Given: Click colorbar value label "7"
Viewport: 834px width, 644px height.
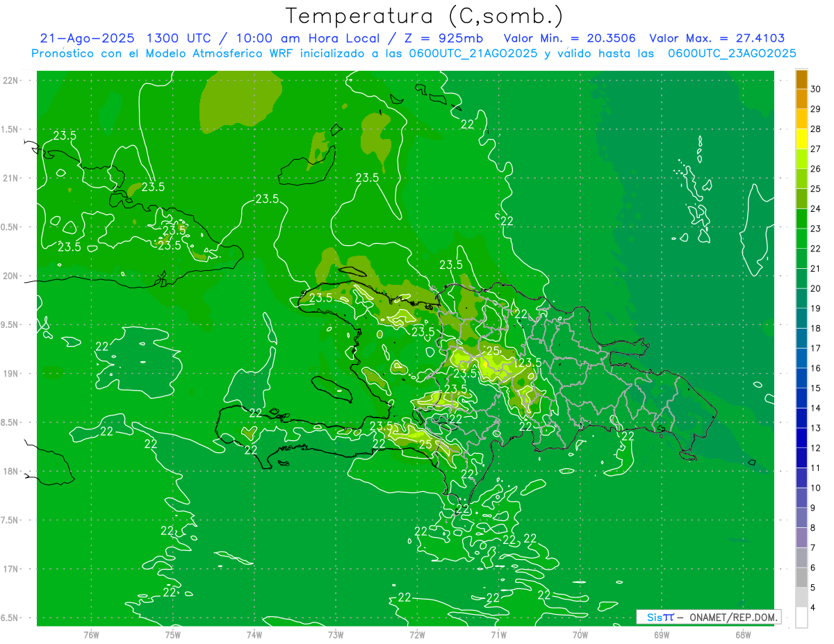Looking at the screenshot, I should pyautogui.click(x=813, y=548).
